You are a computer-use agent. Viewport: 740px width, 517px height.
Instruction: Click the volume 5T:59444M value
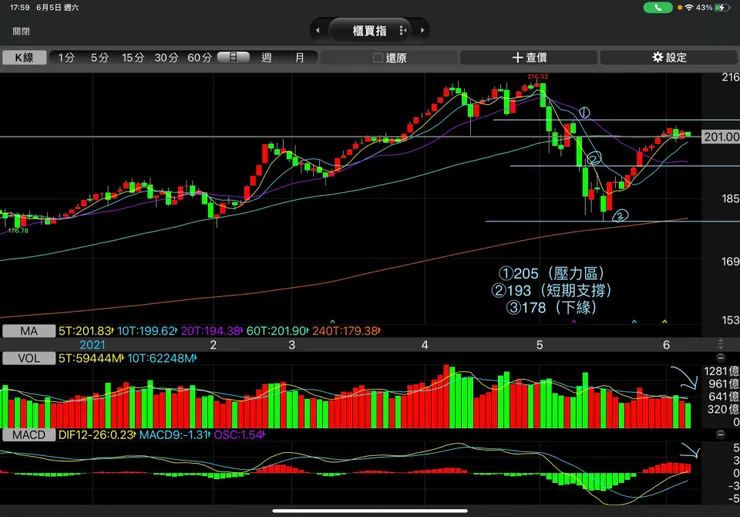[91, 358]
